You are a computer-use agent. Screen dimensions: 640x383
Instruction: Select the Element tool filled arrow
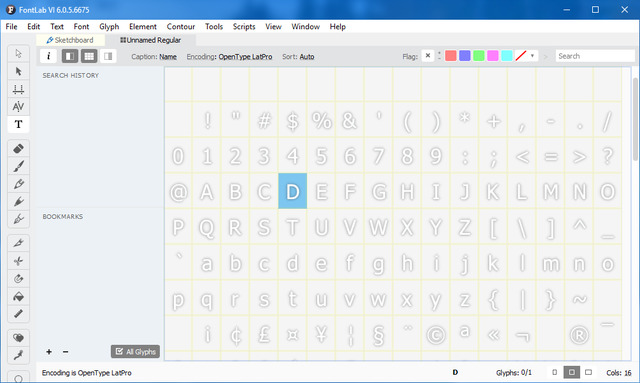point(18,71)
